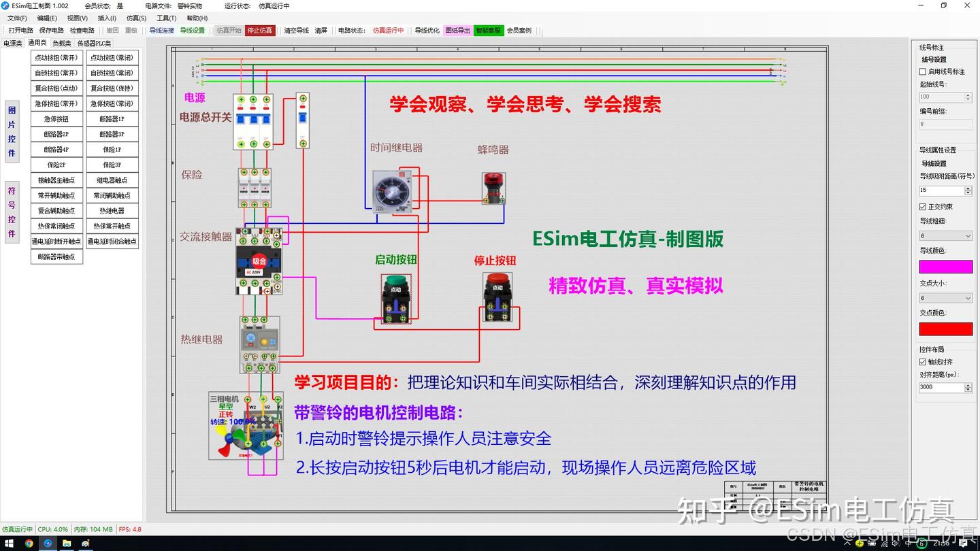Open the 编辑(E) menu

pyautogui.click(x=47, y=18)
